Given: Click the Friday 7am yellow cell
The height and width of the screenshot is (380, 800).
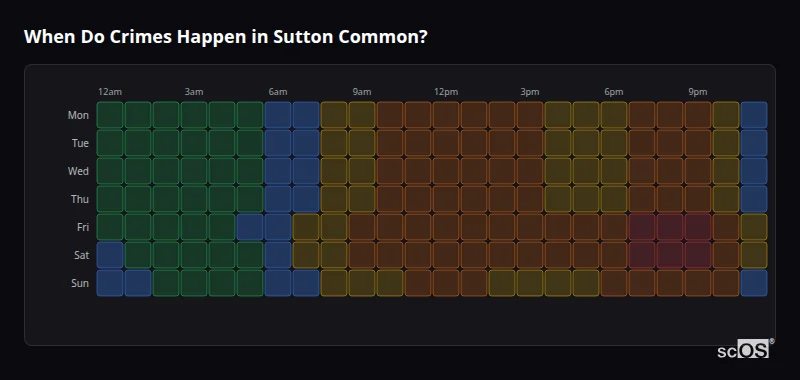Looking at the screenshot, I should click(x=306, y=226).
